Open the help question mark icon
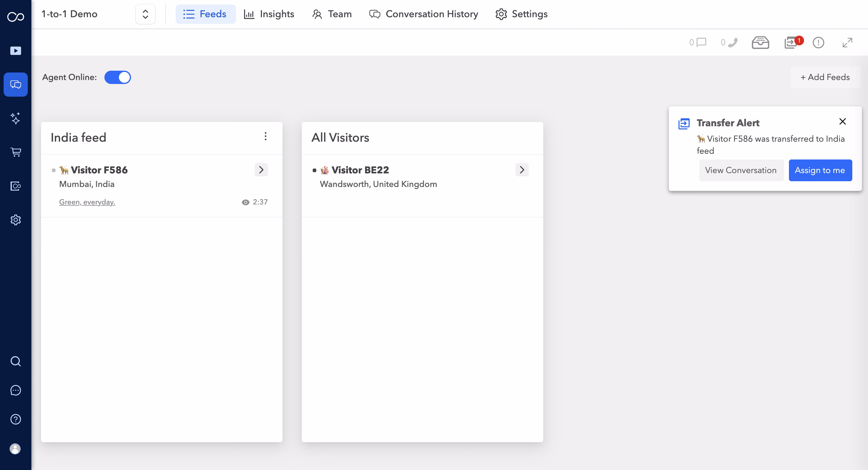Image resolution: width=868 pixels, height=470 pixels. 15,419
